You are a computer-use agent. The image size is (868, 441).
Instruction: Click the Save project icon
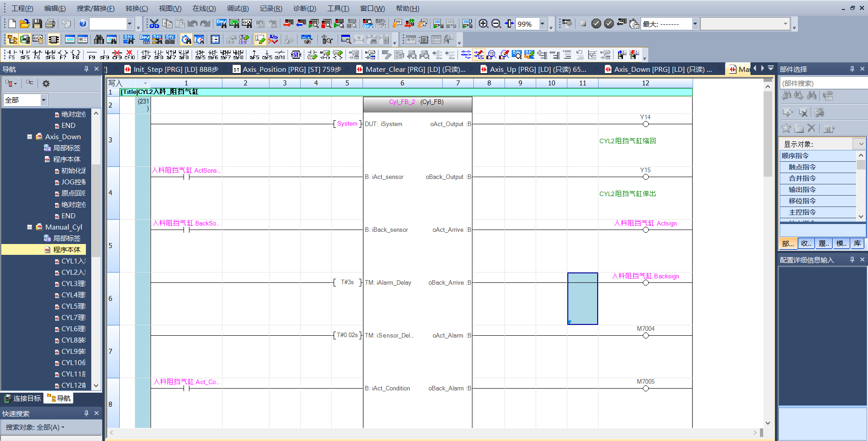38,24
